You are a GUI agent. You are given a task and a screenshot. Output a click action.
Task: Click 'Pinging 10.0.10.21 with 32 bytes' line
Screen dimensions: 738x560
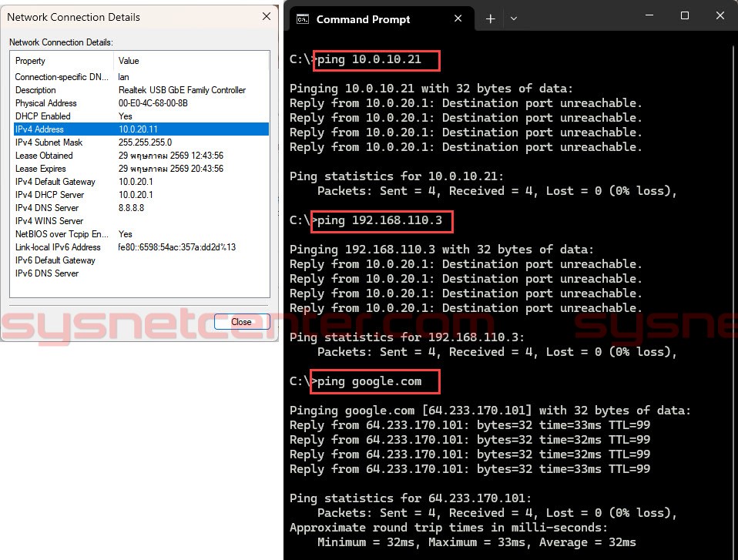431,89
